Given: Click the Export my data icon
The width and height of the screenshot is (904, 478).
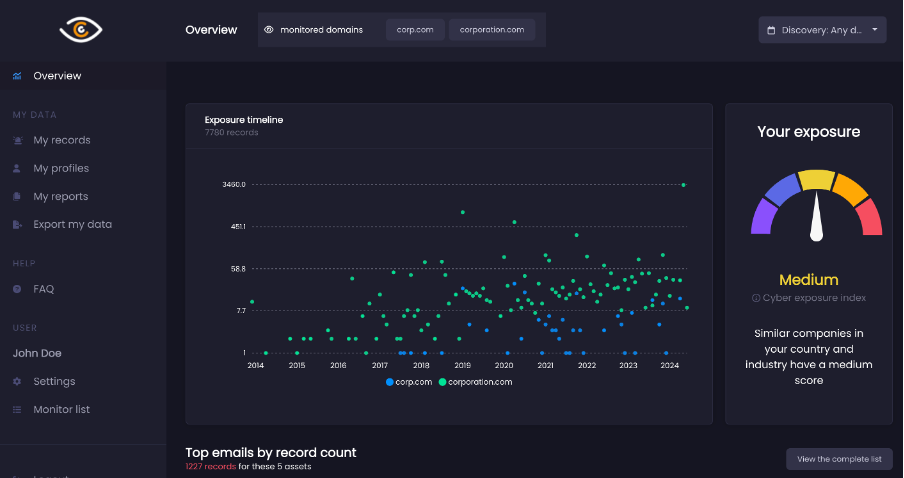Looking at the screenshot, I should coord(17,224).
